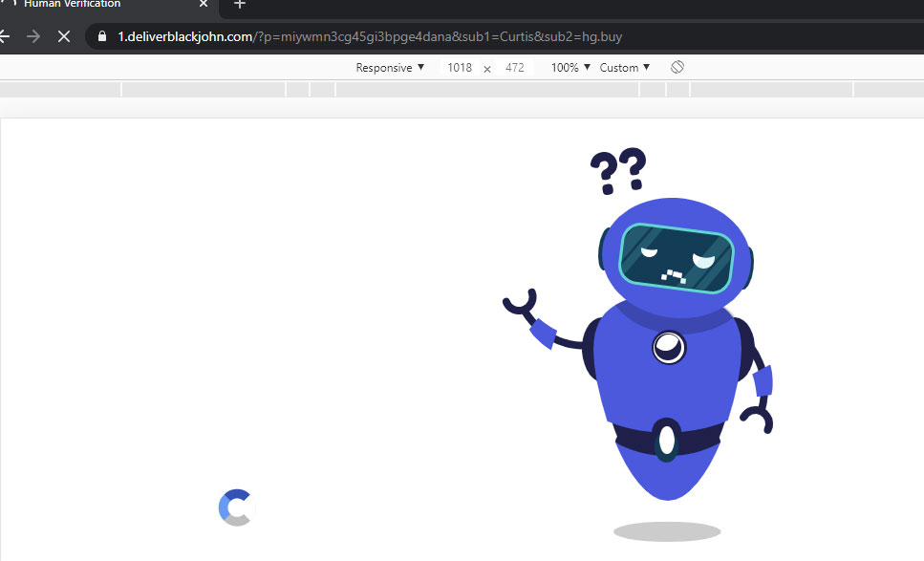The image size is (924, 561).
Task: Click the confused blue robot image
Action: 639,344
